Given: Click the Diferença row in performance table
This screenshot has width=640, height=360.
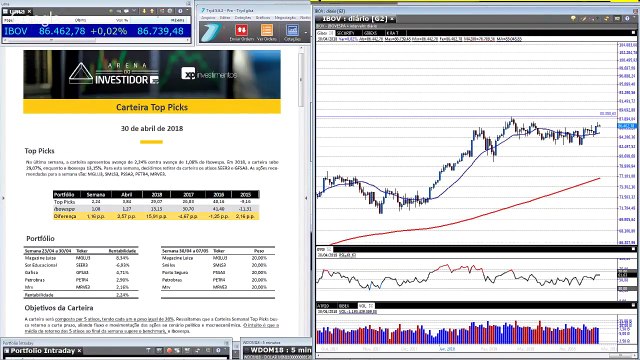Looking at the screenshot, I should point(156,216).
